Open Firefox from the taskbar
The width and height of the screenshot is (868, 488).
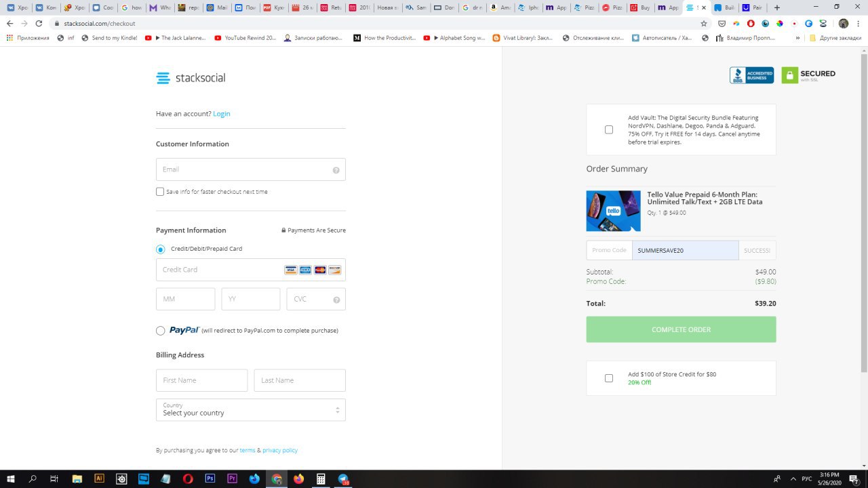(x=299, y=479)
